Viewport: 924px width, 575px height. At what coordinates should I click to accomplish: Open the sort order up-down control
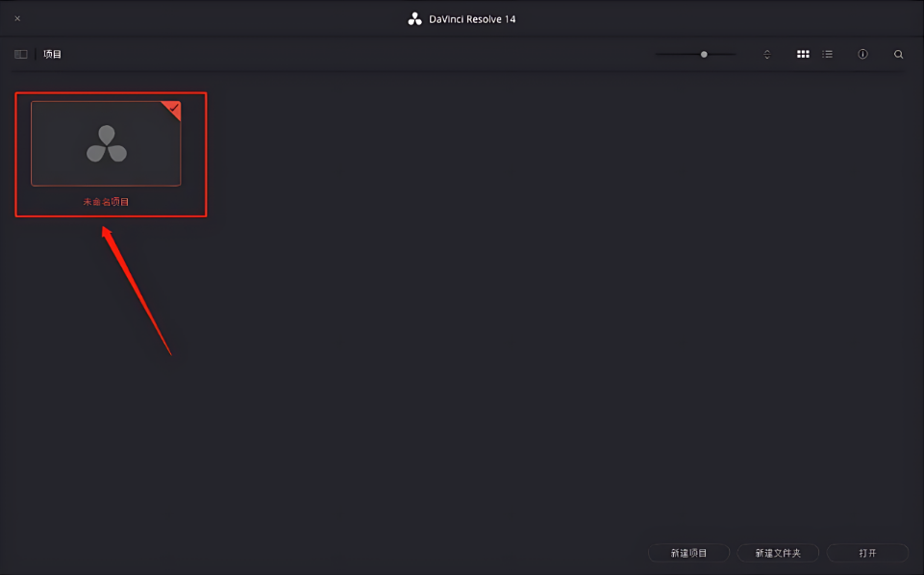point(766,54)
